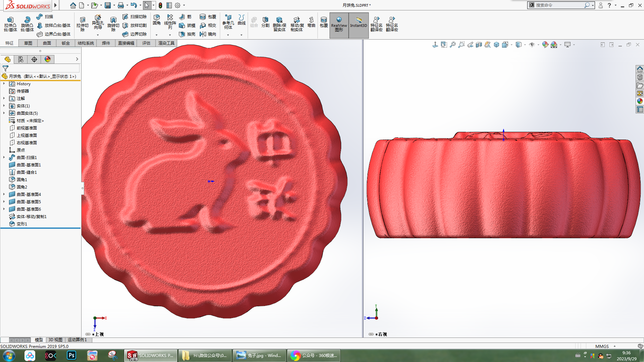The height and width of the screenshot is (362, 644).
Task: Choose the 放样切割 lofted cut tool
Action: 135,25
